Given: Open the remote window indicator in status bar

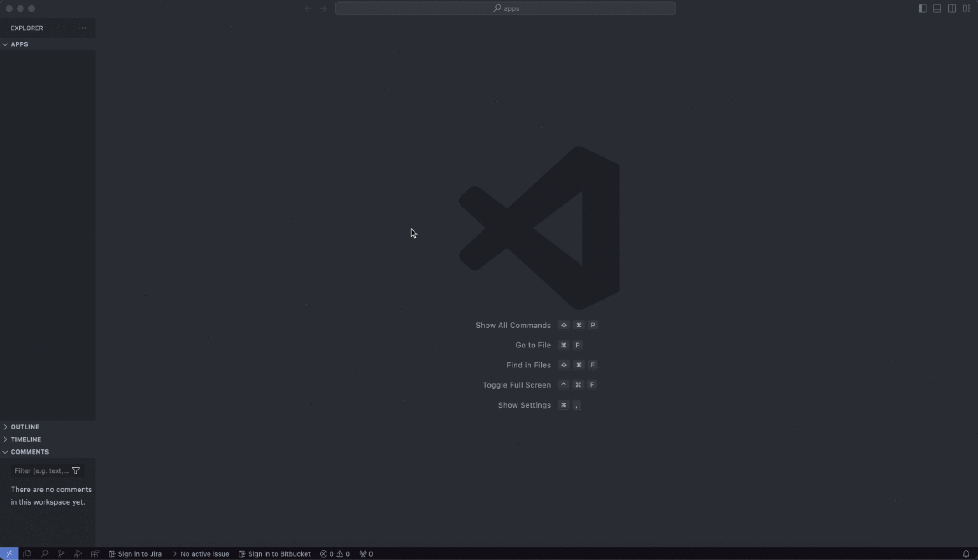Looking at the screenshot, I should (x=9, y=554).
